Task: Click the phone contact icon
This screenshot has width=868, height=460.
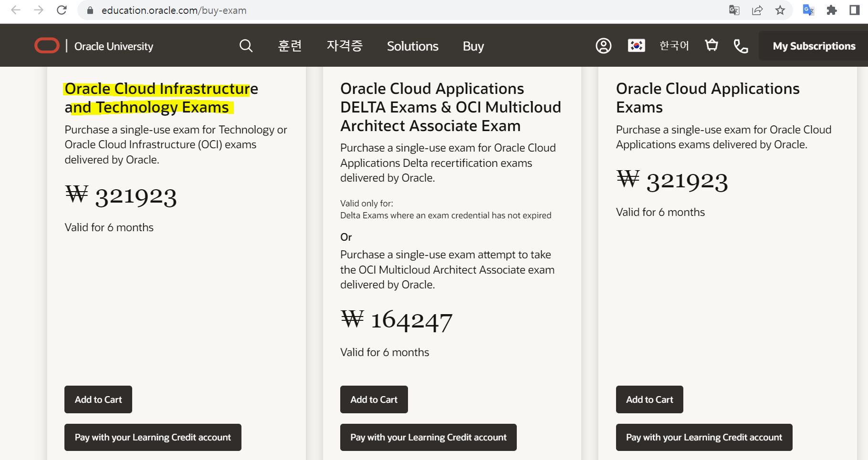Action: pyautogui.click(x=741, y=46)
